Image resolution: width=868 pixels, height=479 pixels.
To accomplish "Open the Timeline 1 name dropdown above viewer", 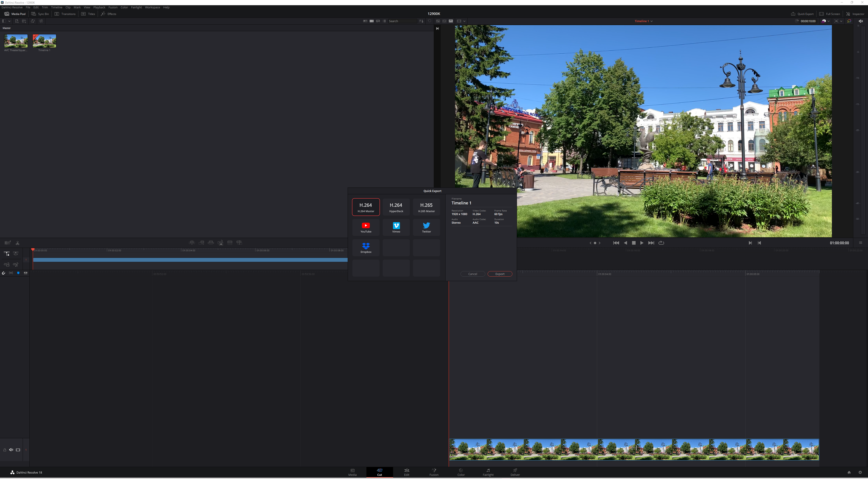I will 644,21.
